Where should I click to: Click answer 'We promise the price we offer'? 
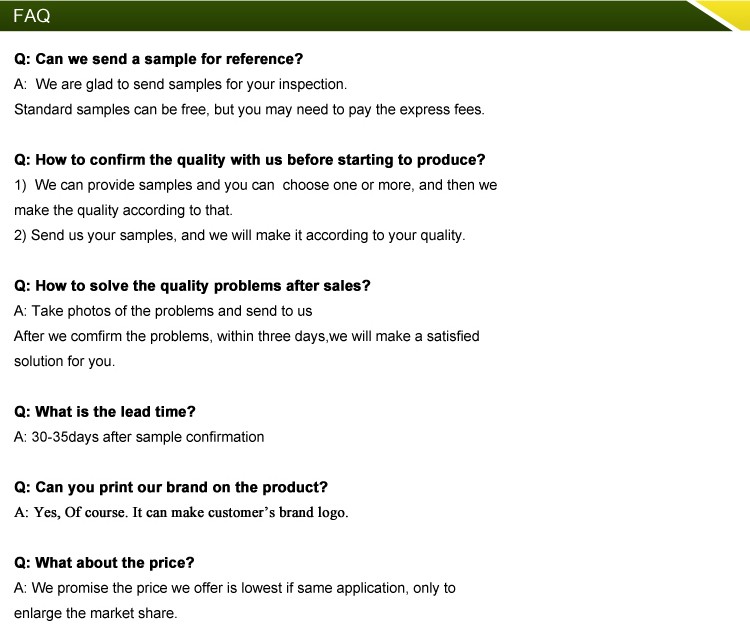click(x=235, y=588)
